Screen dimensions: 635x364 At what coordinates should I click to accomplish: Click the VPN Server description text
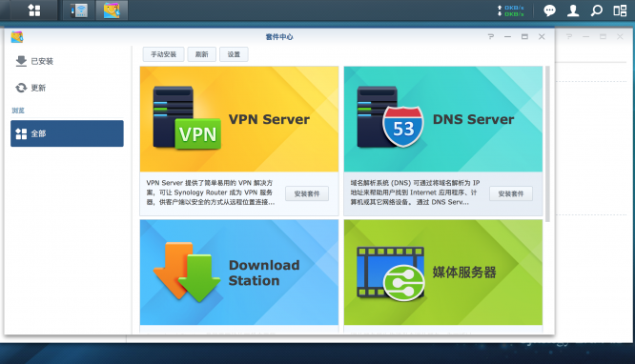211,192
